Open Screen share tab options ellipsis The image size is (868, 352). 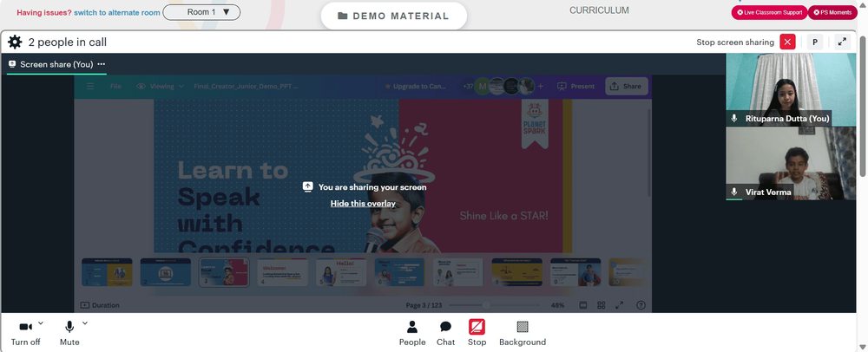tap(101, 64)
